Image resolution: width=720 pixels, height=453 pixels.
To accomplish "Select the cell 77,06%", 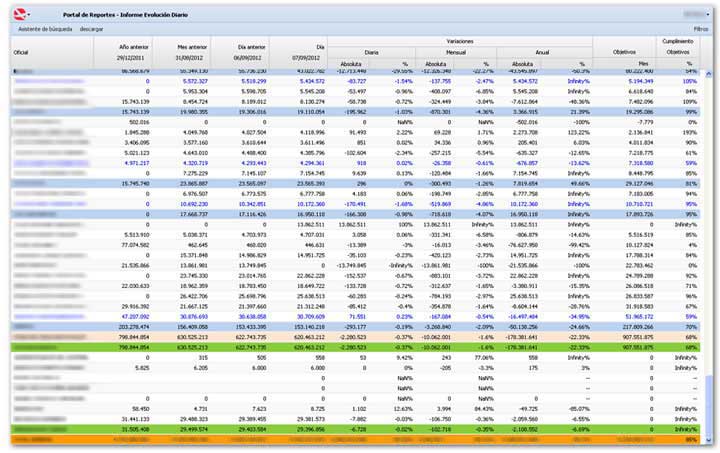I will (485, 358).
